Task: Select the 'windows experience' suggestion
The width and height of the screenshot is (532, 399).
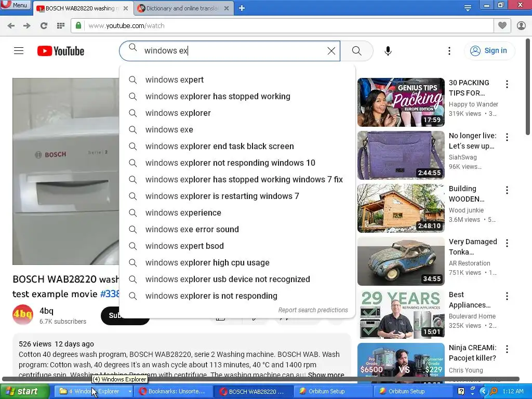Action: coord(237,212)
